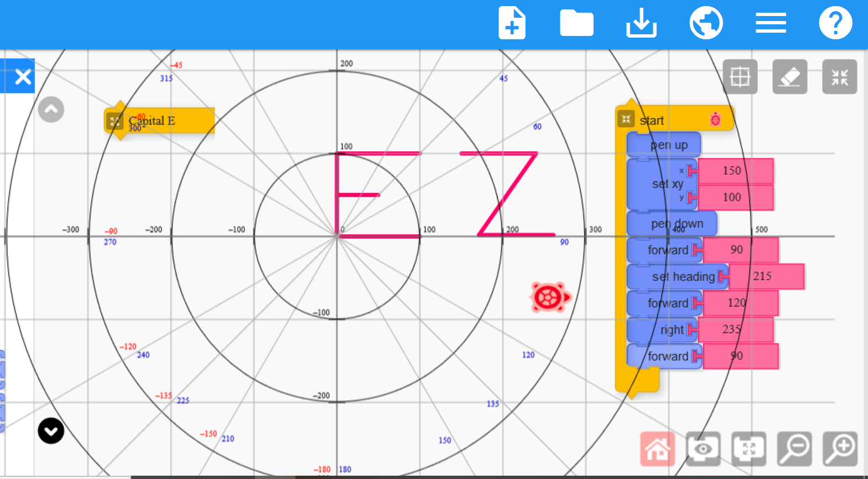Click the save/download project icon
Screen dimensions: 868x479
[x=641, y=23]
